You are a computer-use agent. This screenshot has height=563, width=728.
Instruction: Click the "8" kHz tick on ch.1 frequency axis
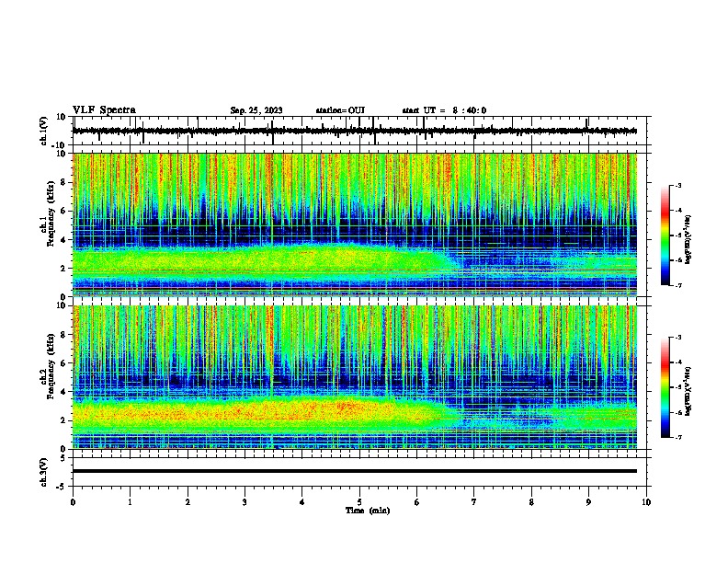point(63,182)
